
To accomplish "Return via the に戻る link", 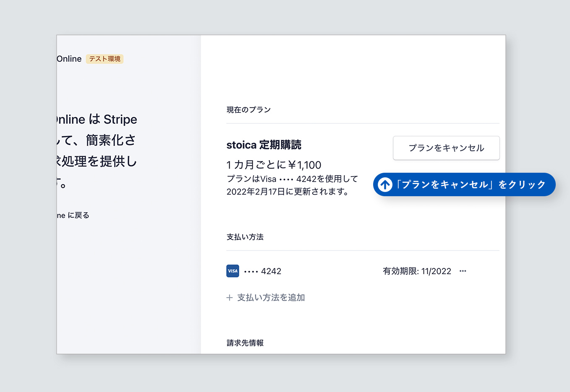I will click(x=73, y=215).
